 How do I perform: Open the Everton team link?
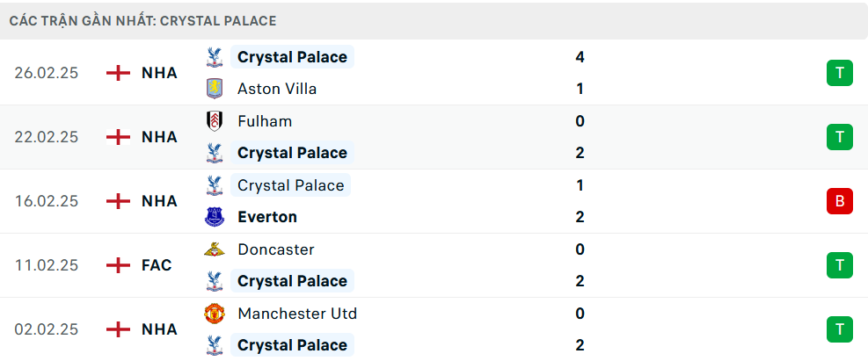point(267,217)
